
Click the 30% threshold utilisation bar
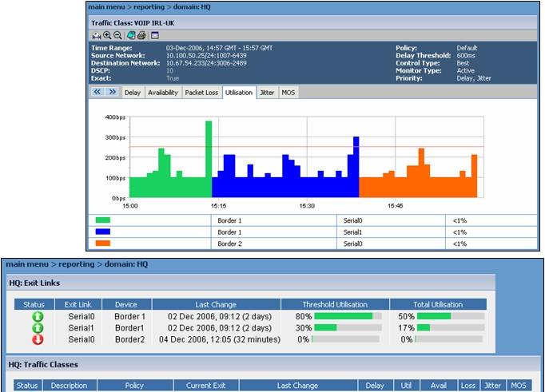[348, 328]
